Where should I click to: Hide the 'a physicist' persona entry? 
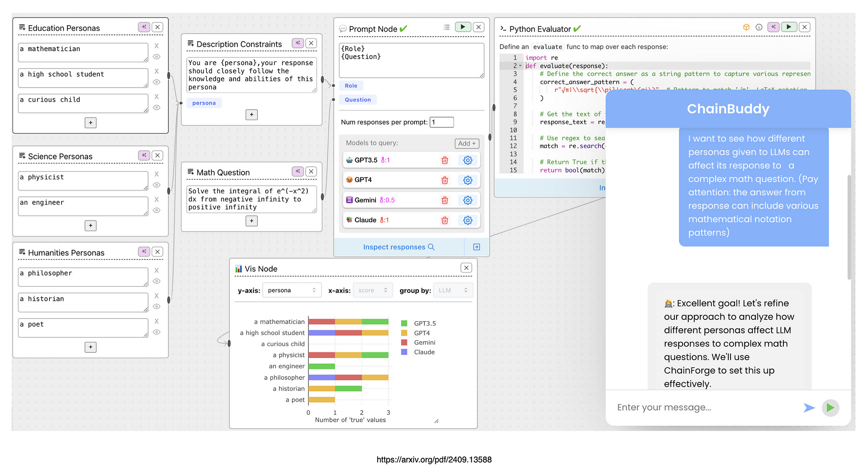(157, 185)
